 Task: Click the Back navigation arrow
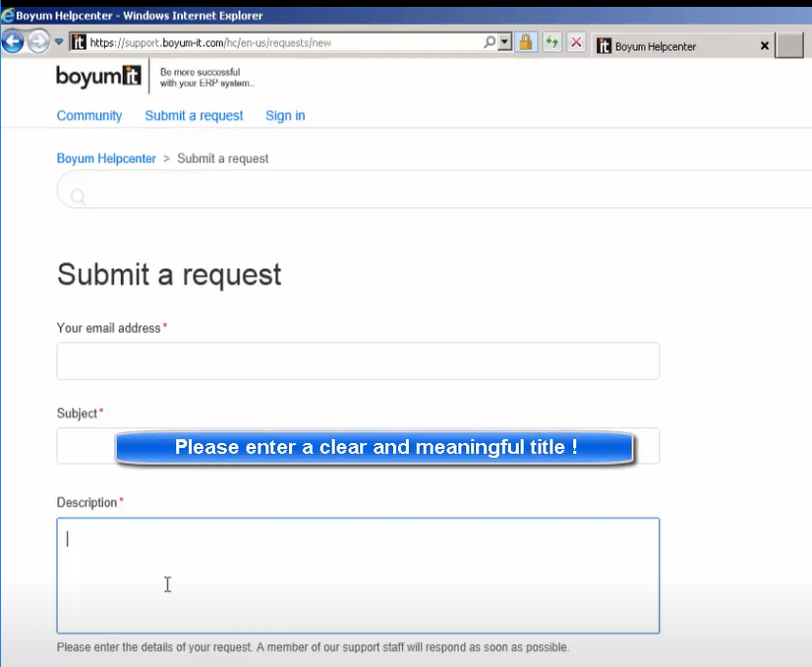(x=13, y=41)
